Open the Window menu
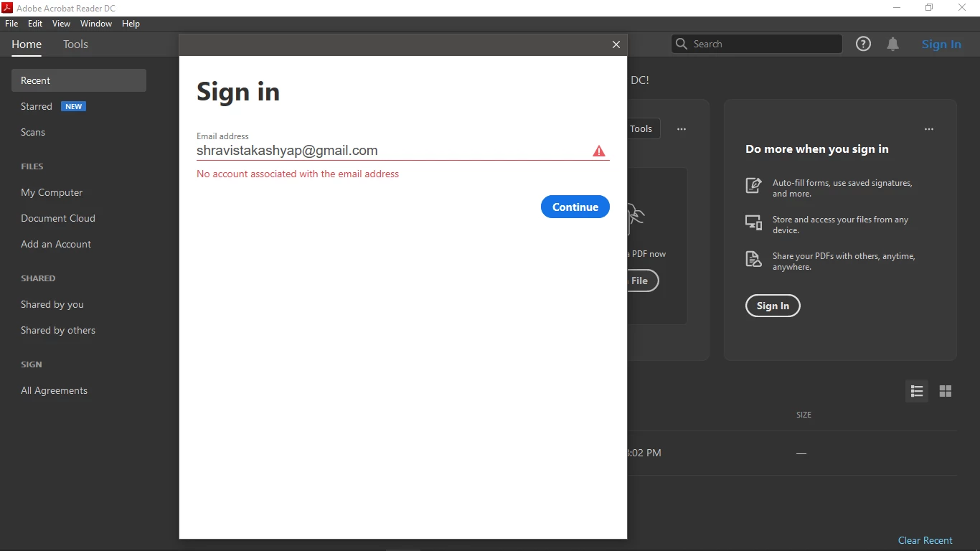Image resolution: width=980 pixels, height=551 pixels. (x=96, y=24)
